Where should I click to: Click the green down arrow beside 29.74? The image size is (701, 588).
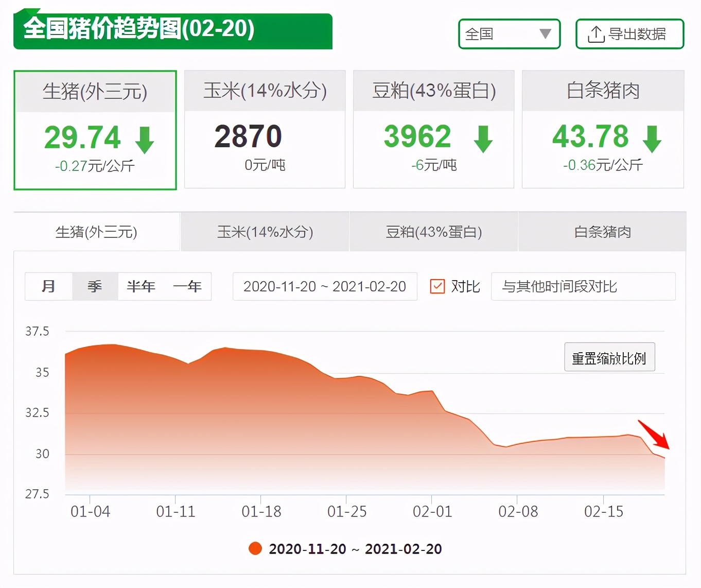[145, 140]
